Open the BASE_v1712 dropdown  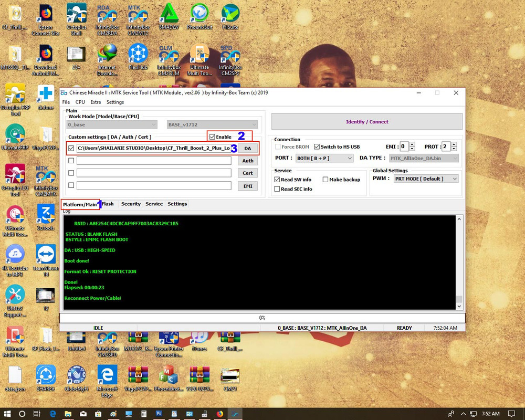click(212, 124)
